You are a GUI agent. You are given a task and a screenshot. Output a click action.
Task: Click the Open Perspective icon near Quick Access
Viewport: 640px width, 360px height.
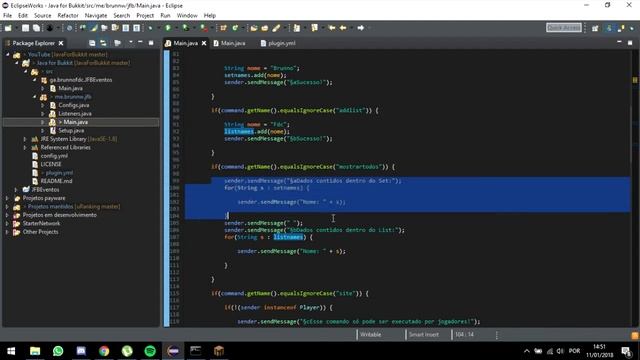595,28
